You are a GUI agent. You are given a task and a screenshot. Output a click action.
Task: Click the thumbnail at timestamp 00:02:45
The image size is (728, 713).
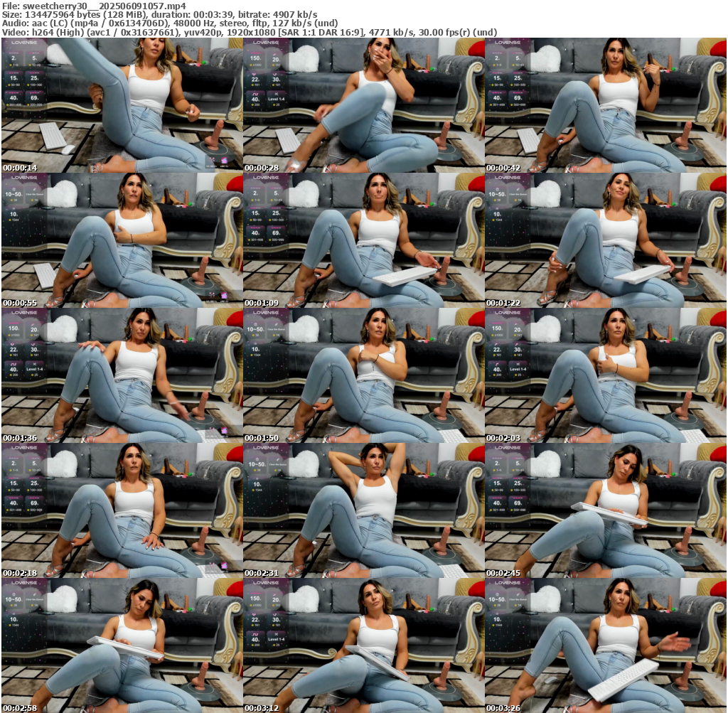(606, 510)
